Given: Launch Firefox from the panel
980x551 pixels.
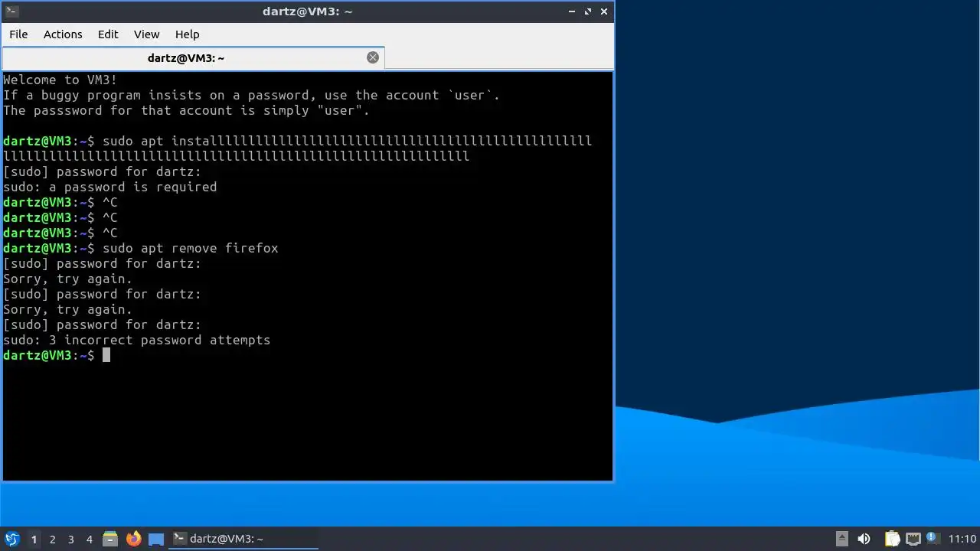Looking at the screenshot, I should pos(133,539).
